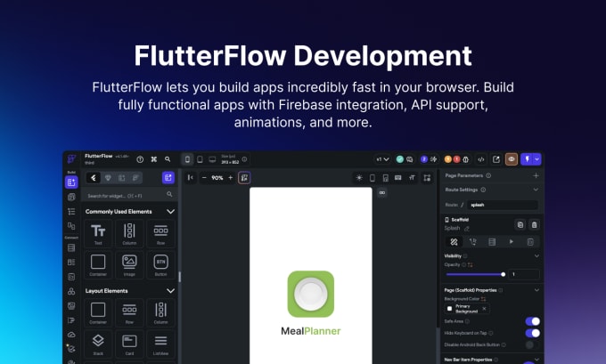
Task: Remove Primary Background color with X
Action: 484,309
